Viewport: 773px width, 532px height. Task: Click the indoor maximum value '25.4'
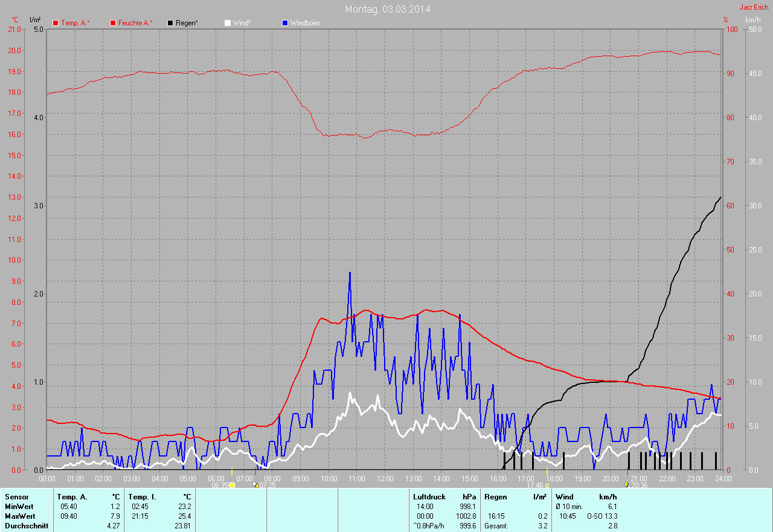coord(185,516)
